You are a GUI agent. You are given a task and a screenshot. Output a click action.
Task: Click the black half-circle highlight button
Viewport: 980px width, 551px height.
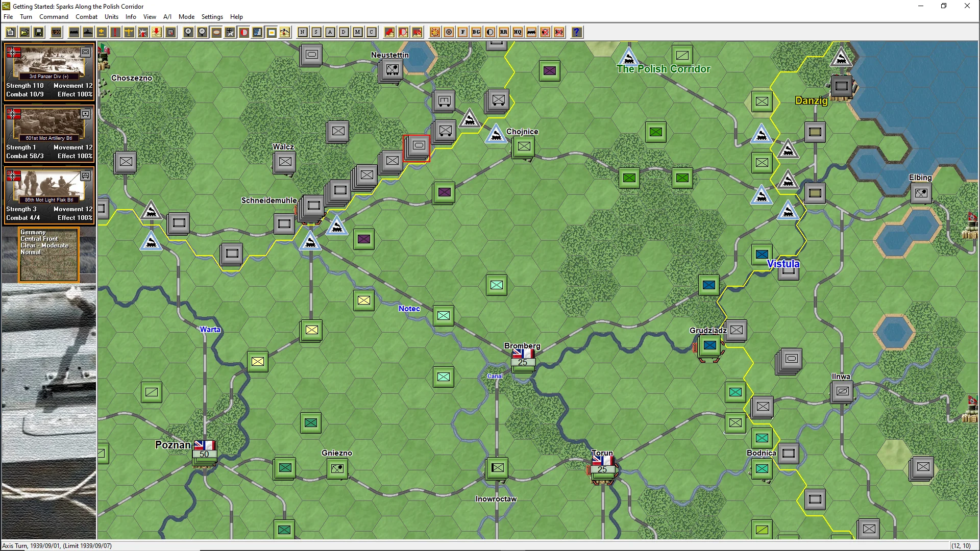(490, 32)
